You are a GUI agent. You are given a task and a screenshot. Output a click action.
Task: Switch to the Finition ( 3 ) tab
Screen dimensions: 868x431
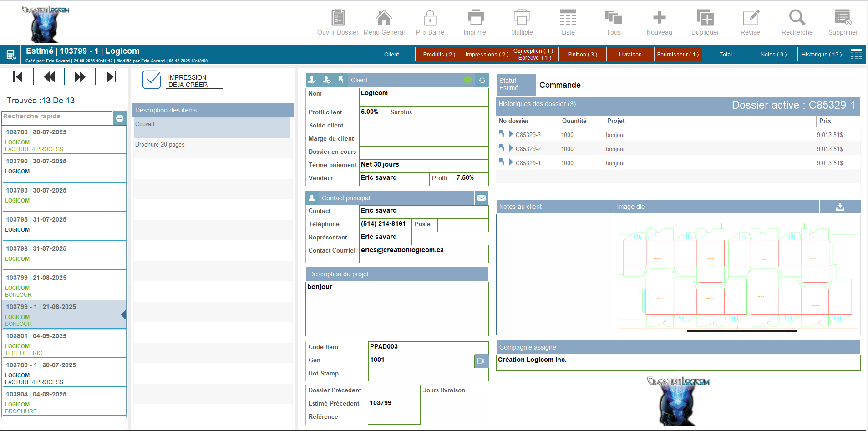(x=582, y=55)
